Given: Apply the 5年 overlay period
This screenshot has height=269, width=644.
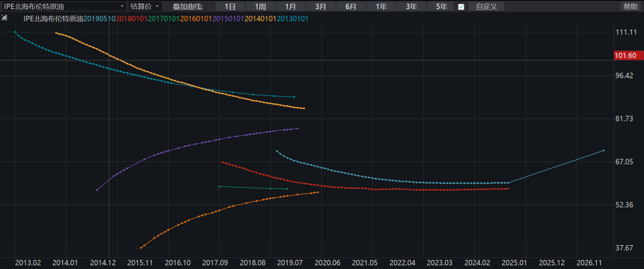Looking at the screenshot, I should (x=442, y=6).
